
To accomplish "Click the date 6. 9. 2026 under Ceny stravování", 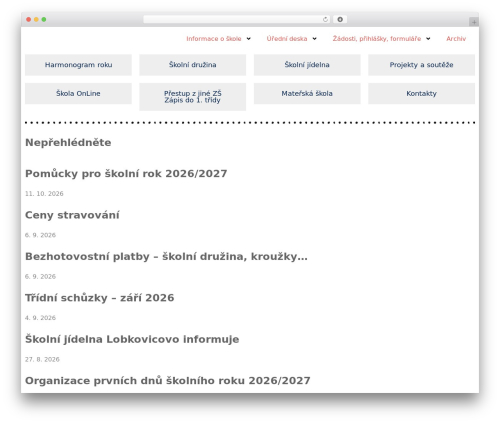I will 40,235.
